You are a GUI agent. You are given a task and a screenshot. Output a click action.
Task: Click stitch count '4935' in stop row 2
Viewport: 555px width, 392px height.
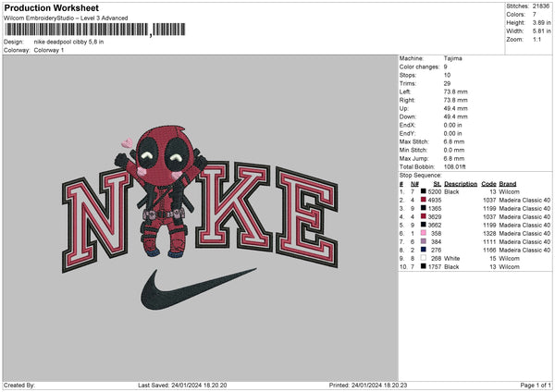click(435, 200)
